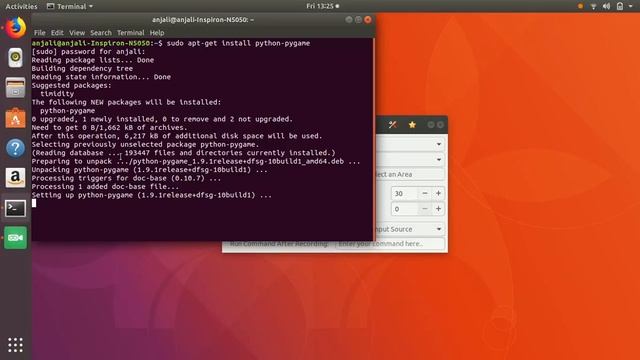Decrease the value 0 with minus button
The image size is (640, 360).
pyautogui.click(x=424, y=209)
